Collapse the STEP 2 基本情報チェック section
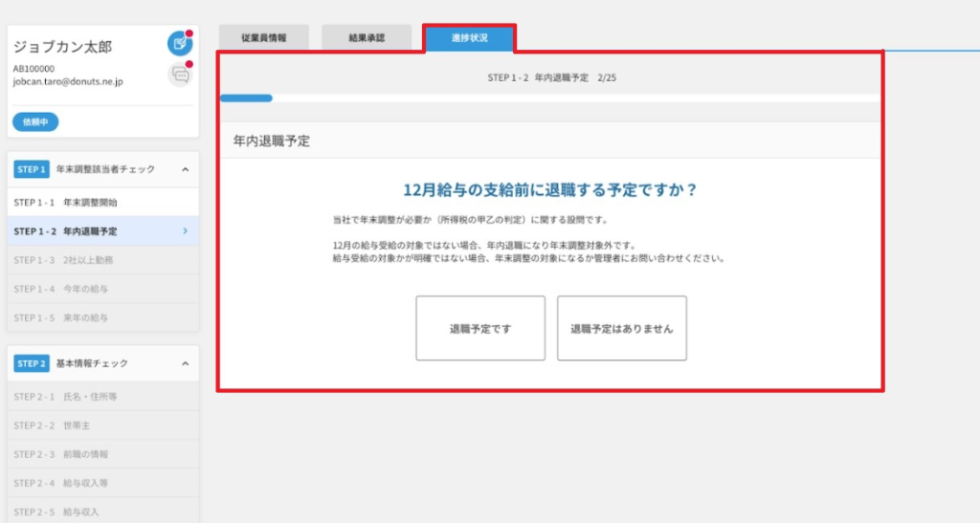 tap(185, 364)
